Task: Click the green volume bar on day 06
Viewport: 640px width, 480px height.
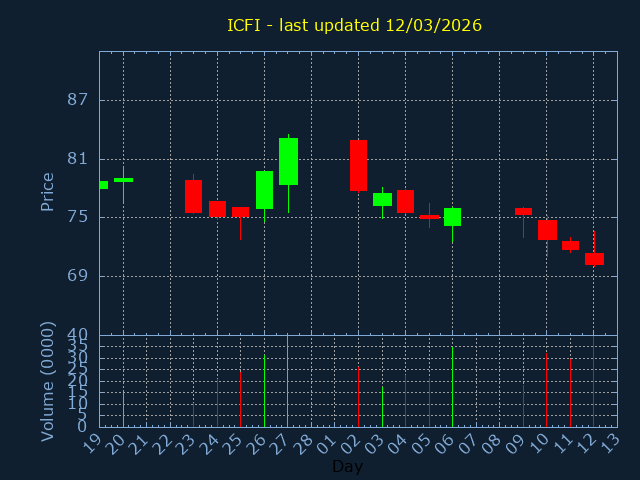Action: tap(452, 387)
